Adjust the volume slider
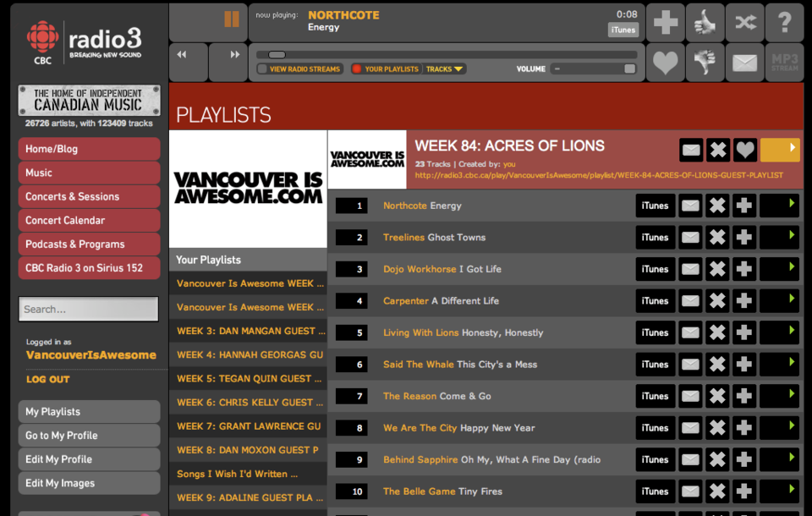 pos(594,69)
